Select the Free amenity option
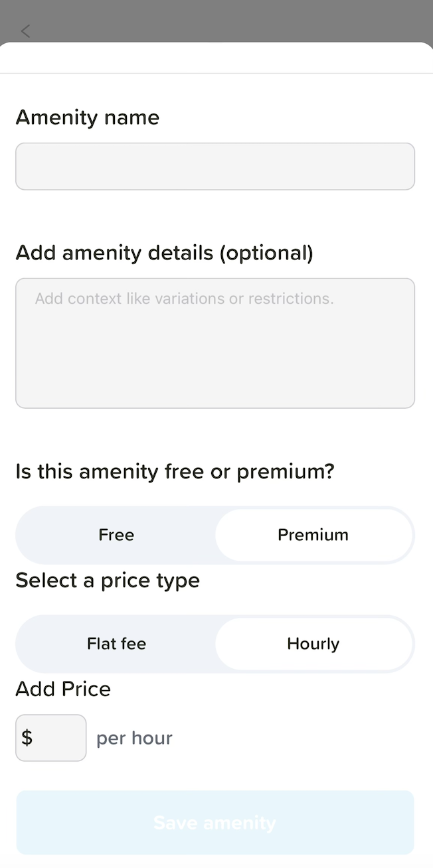Screen dimensions: 433x868 click(116, 535)
